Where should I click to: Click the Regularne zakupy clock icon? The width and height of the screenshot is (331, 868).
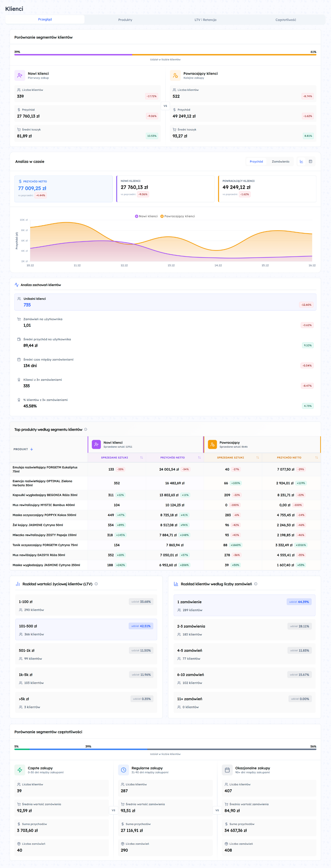point(124,770)
